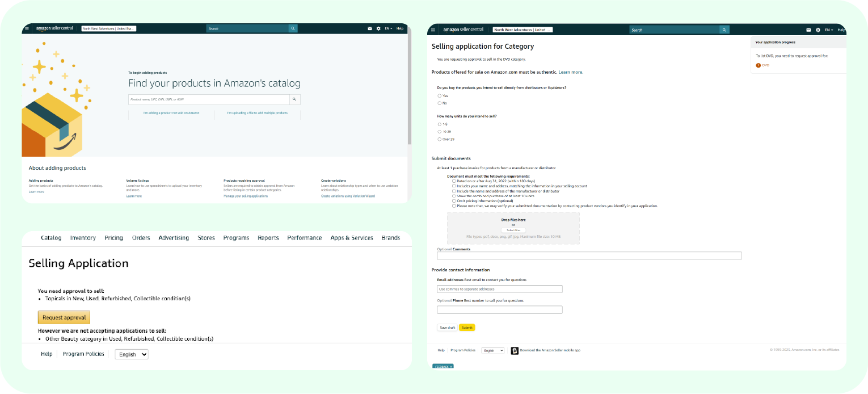Click the product name, UPC, EAN catalog search field
Screen dimensions: 868x394
point(209,99)
